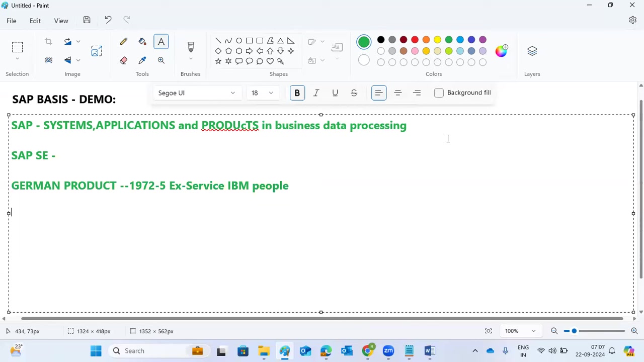Click the zoom slider handle
Viewport: 644px width, 362px height.
coord(574,331)
